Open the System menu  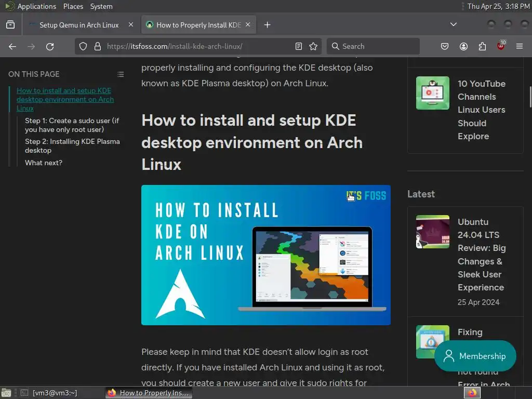coord(101,6)
